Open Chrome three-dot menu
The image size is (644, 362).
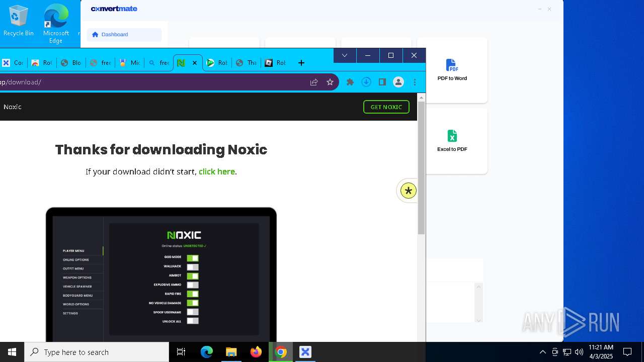[415, 82]
